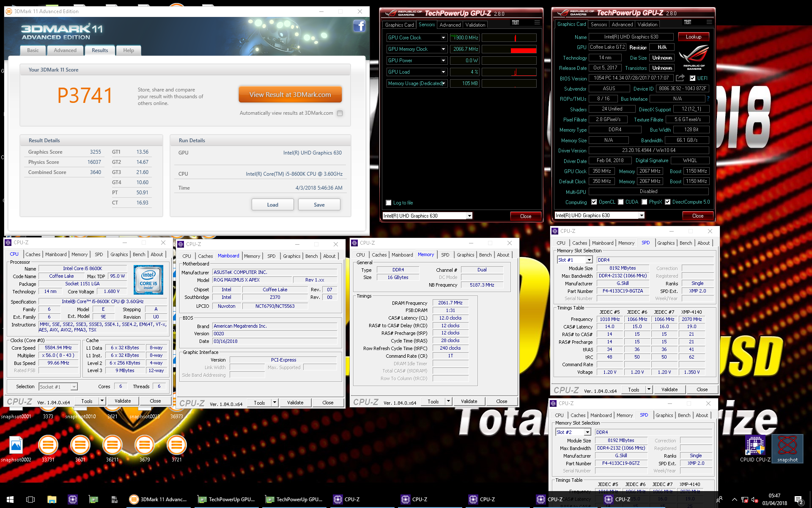This screenshot has width=812, height=508.
Task: Open Bench tab in CPU-Z Memory window
Action: (x=486, y=255)
